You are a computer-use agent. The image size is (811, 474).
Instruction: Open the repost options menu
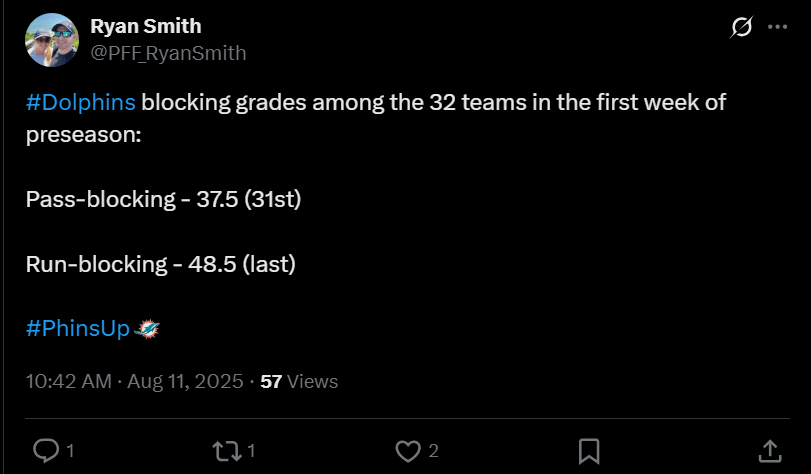coord(228,451)
